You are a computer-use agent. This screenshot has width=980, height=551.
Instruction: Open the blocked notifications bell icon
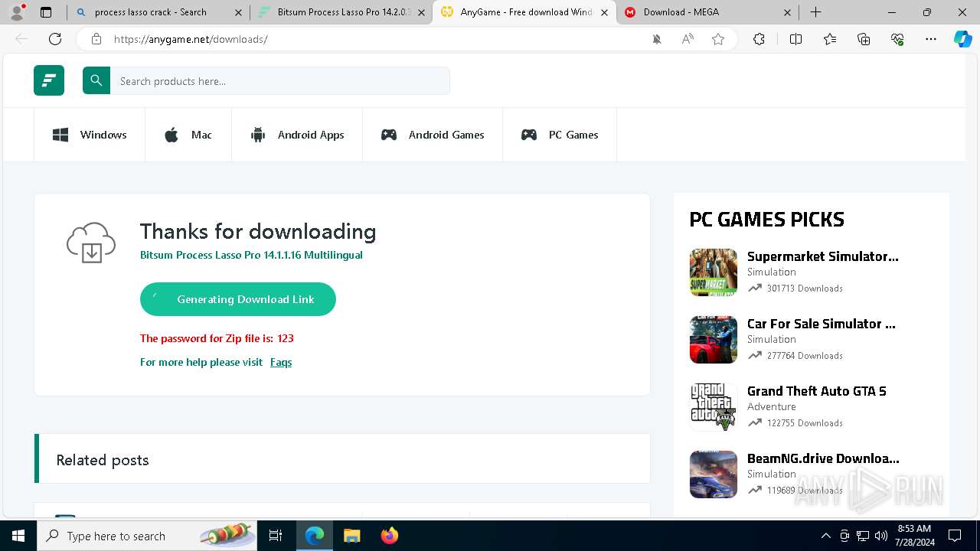pyautogui.click(x=657, y=39)
